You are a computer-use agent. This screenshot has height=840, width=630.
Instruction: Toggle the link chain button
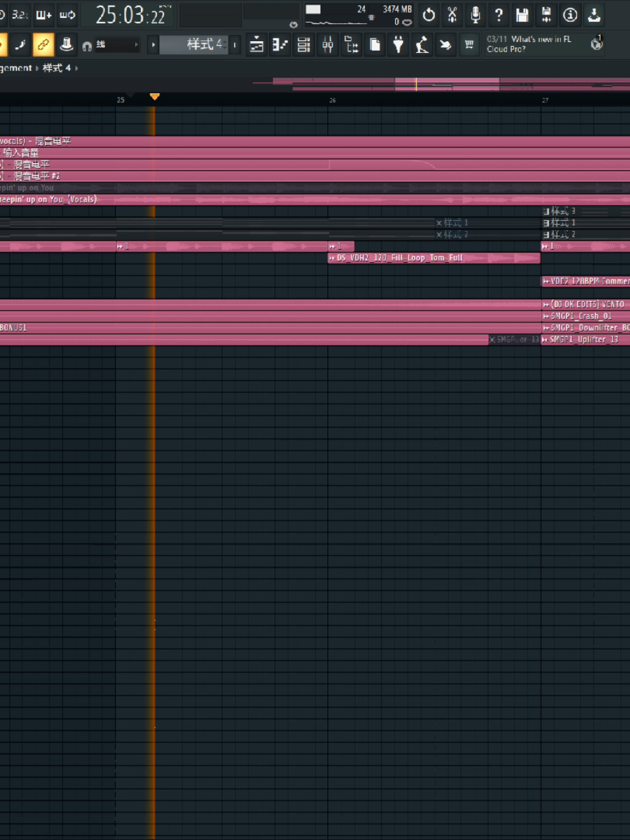tap(43, 45)
